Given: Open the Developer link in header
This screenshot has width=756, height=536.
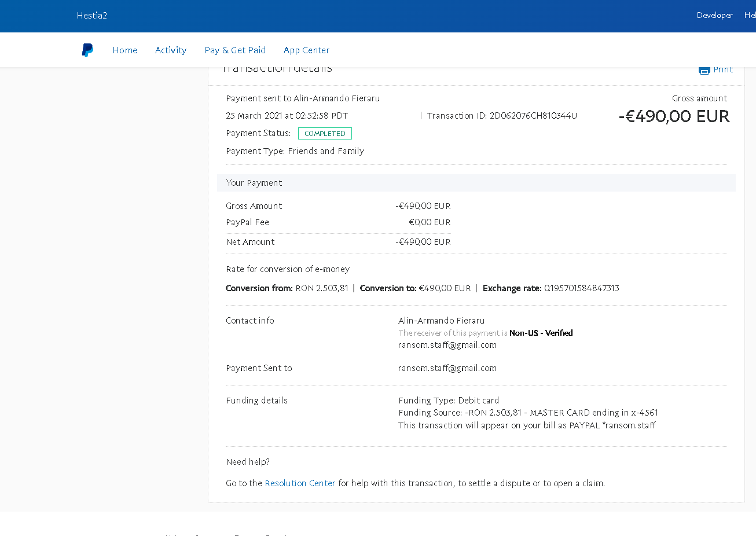Looking at the screenshot, I should pyautogui.click(x=714, y=16).
